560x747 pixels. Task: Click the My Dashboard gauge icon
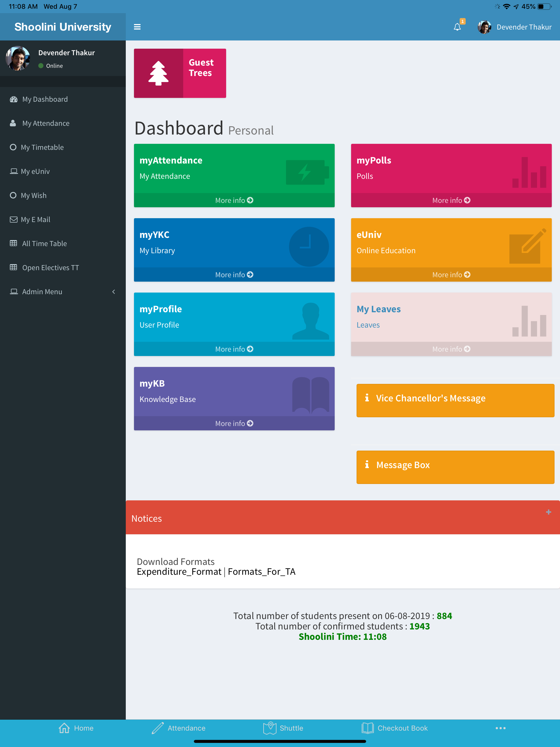[13, 99]
